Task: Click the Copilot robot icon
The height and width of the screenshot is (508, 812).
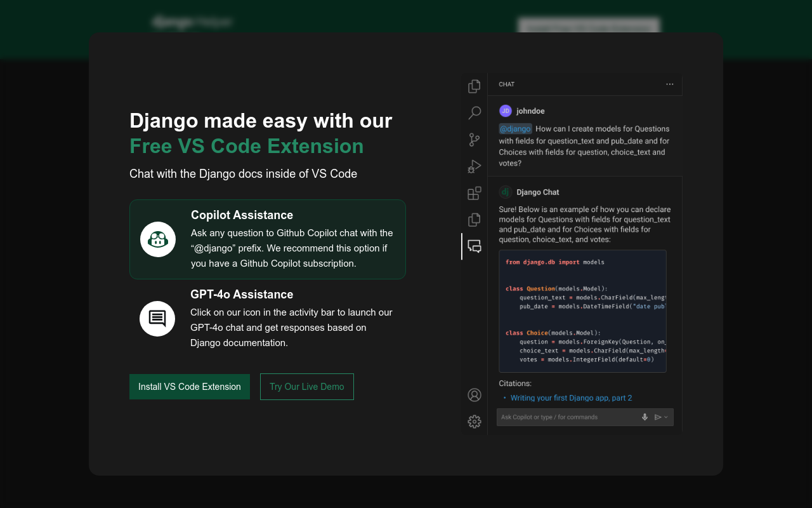Action: 158,239
